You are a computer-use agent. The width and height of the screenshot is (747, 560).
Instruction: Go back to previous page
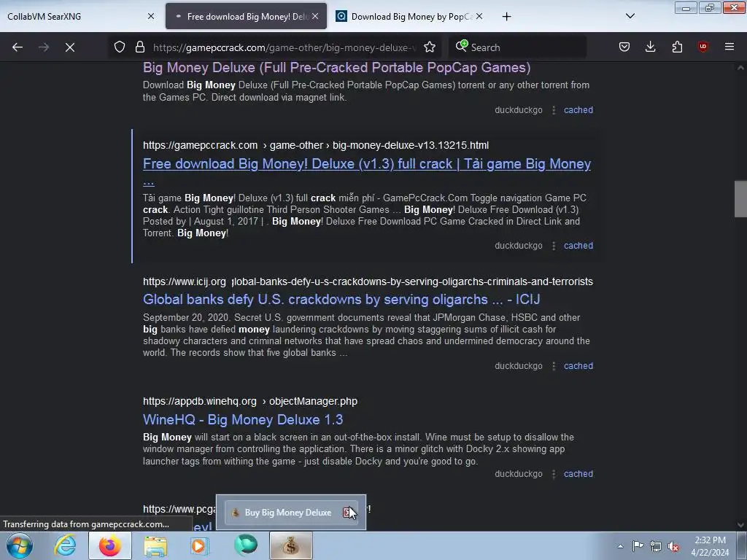tap(18, 47)
